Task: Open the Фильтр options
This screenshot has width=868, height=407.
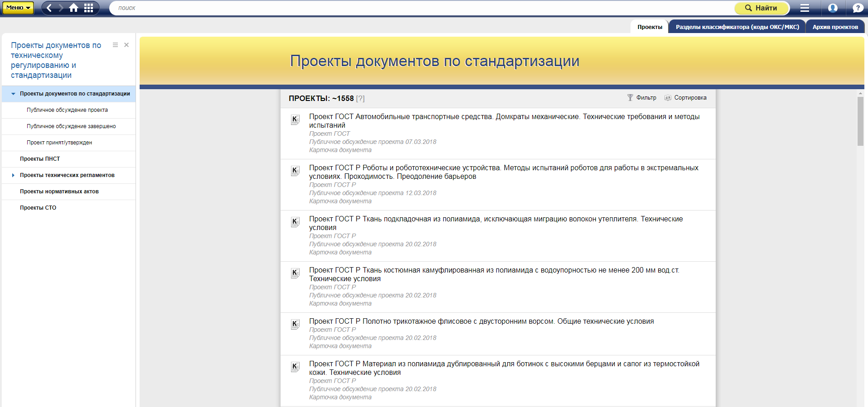Action: click(642, 98)
